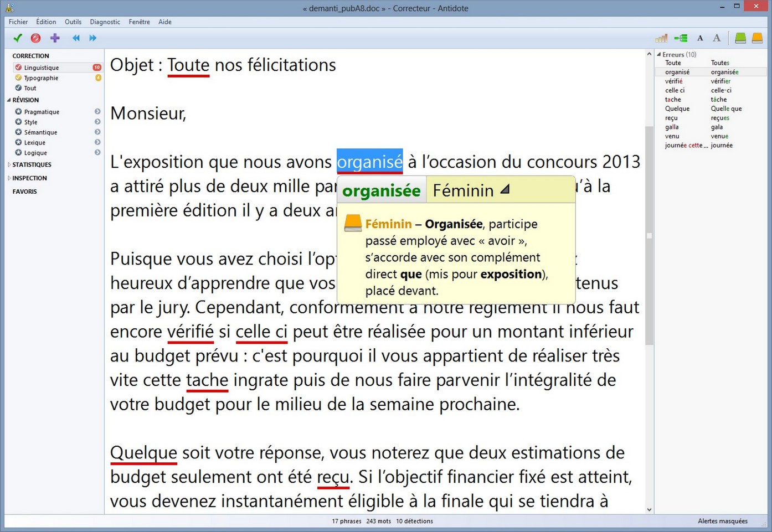772x532 pixels.
Task: Expand the Féminin explanation triangle in tooltip
Action: (x=505, y=189)
